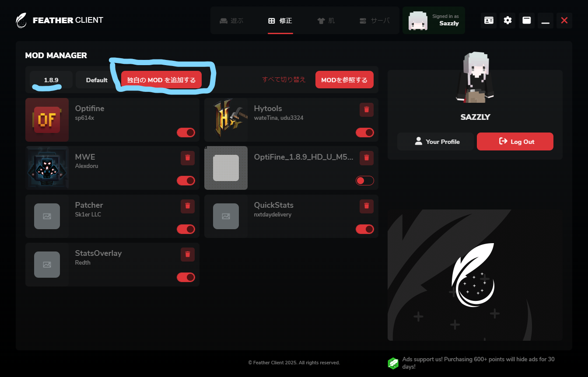Screen dimensions: 588x377
Task: Delete the OptiFine_1.8.9_HD_U_M5 mod via trash icon
Action: tap(367, 158)
